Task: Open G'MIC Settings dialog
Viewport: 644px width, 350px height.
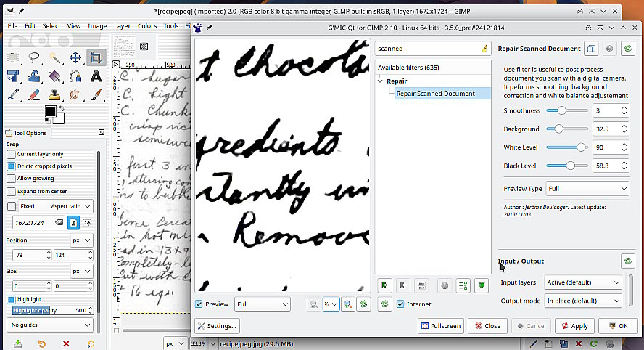Action: click(x=218, y=326)
